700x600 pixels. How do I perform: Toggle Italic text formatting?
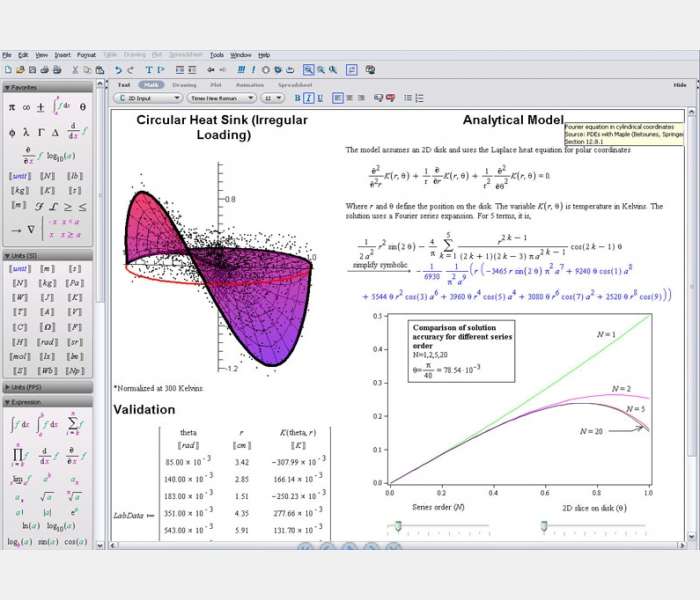(308, 98)
